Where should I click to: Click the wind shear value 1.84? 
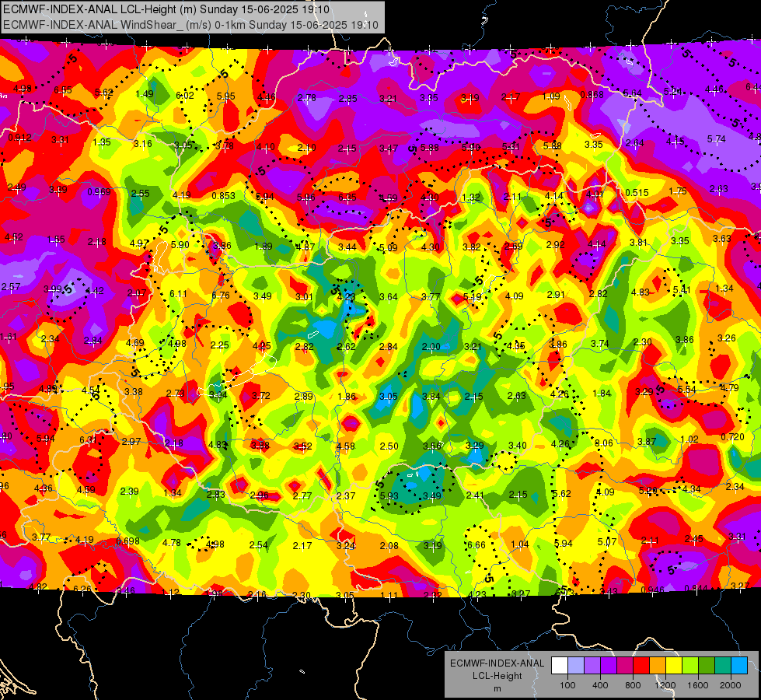(x=602, y=393)
